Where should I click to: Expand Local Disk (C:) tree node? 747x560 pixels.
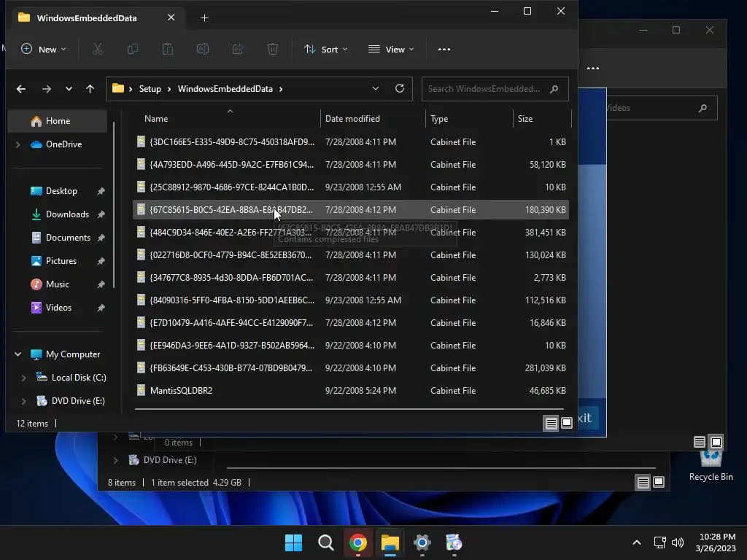(23, 378)
